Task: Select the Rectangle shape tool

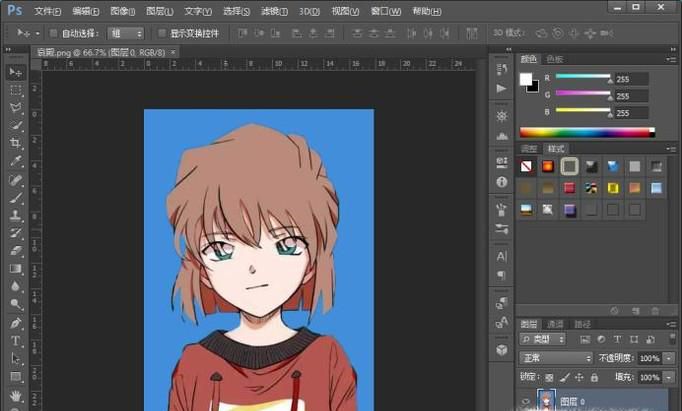Action: (x=16, y=377)
